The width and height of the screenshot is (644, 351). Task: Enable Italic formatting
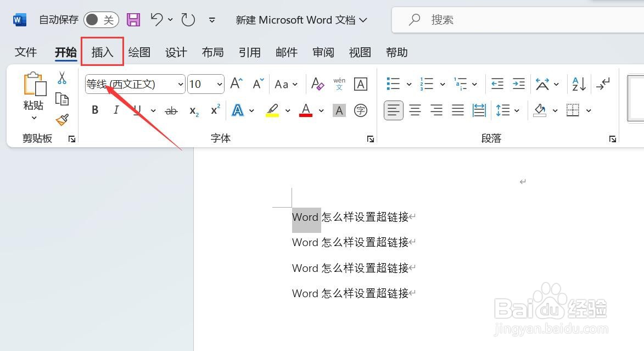116,110
